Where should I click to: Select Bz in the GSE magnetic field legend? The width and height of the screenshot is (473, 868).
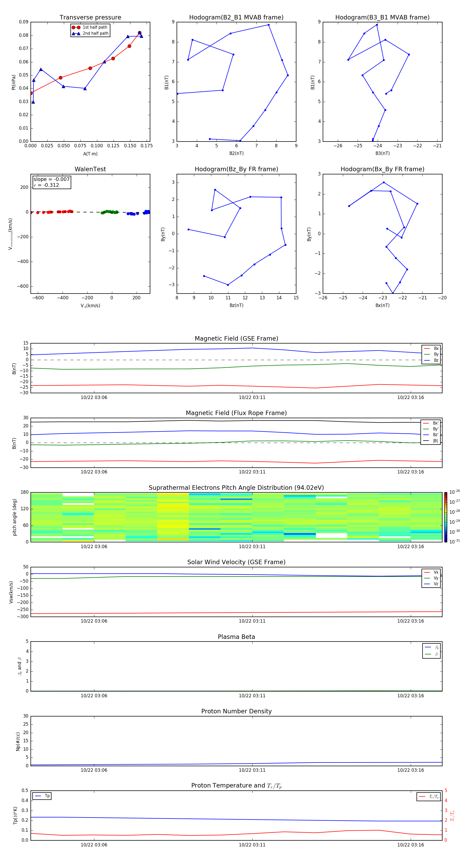click(431, 360)
